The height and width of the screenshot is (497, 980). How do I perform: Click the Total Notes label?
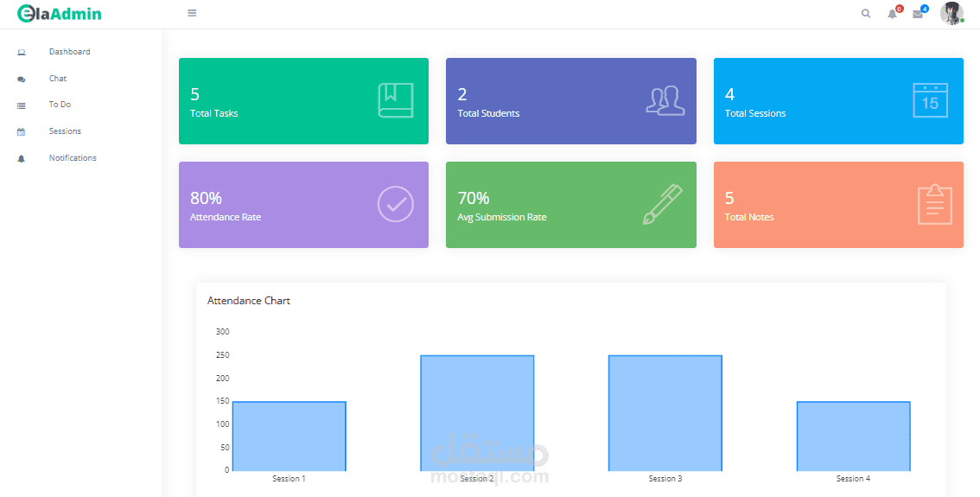[749, 218]
